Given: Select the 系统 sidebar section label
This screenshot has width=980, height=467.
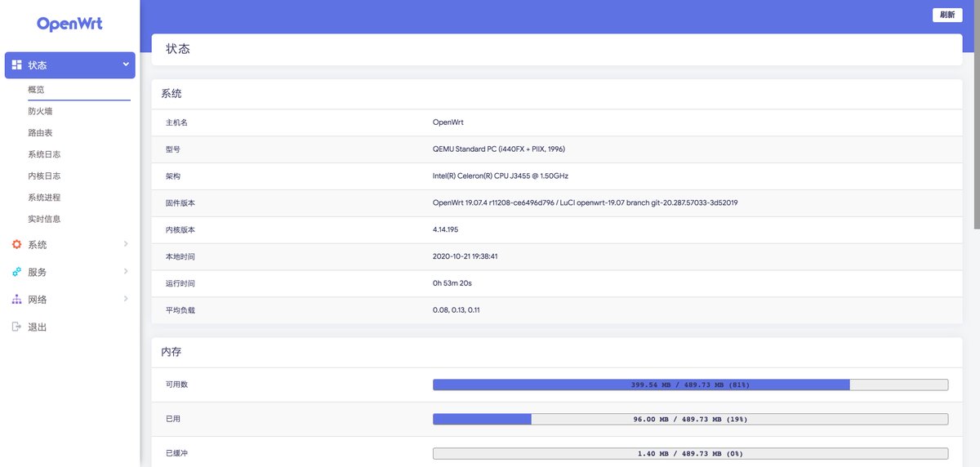Looking at the screenshot, I should tap(38, 245).
